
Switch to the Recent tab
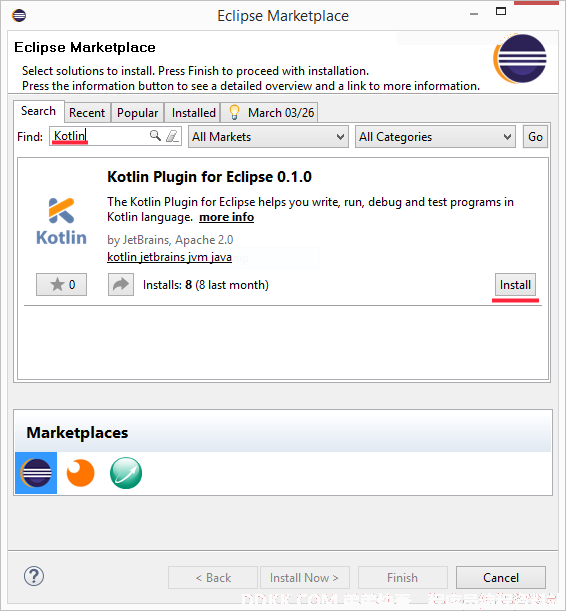[x=87, y=113]
